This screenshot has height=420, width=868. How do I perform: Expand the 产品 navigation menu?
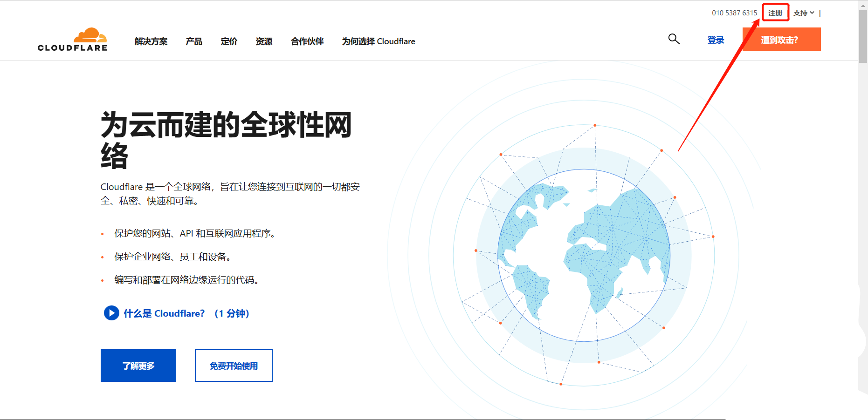point(193,41)
